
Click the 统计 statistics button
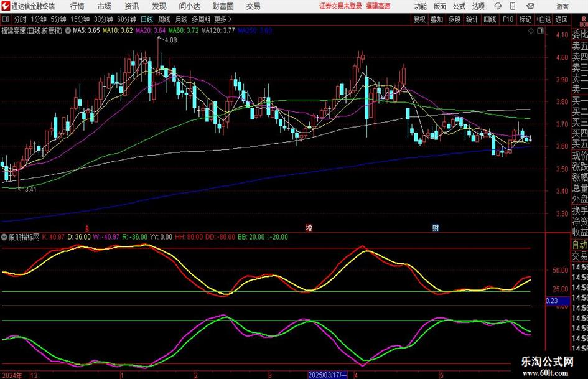pos(472,19)
